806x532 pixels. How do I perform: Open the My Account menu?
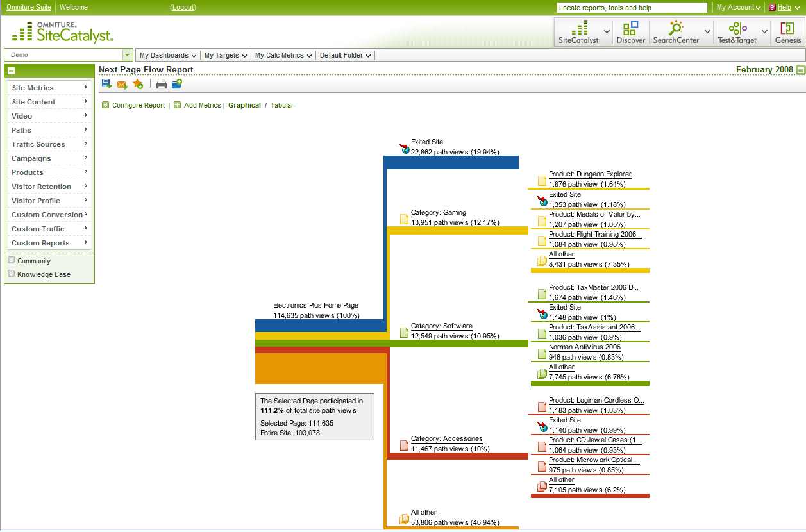point(735,7)
